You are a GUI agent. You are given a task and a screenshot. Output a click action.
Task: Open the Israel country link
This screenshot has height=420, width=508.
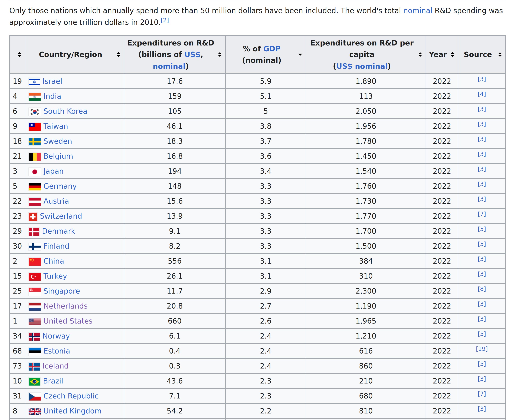pos(52,81)
